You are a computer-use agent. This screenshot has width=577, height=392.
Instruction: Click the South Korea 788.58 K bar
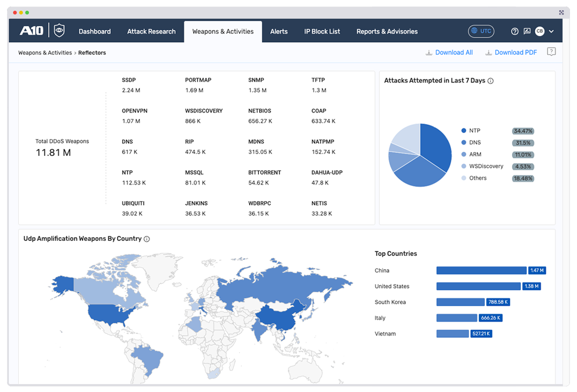point(460,302)
